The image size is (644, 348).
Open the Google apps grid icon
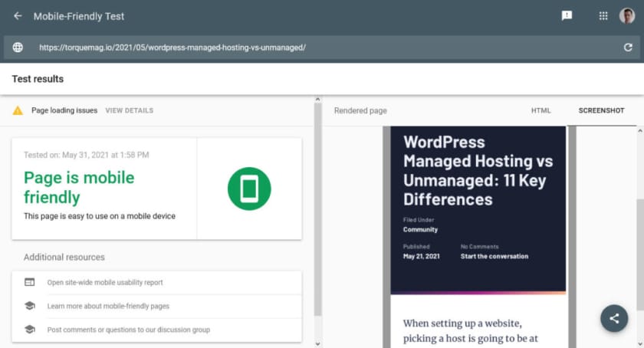tap(603, 15)
